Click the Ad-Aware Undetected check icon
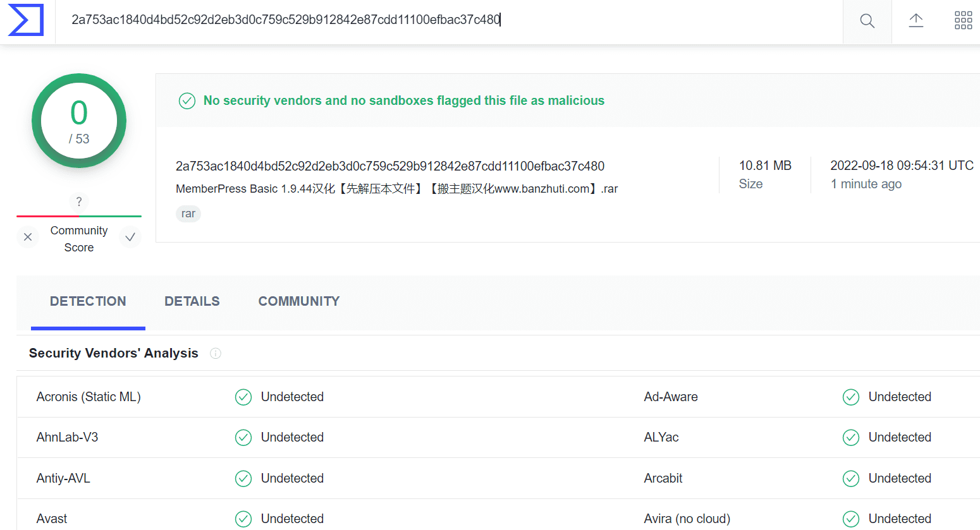 tap(851, 397)
